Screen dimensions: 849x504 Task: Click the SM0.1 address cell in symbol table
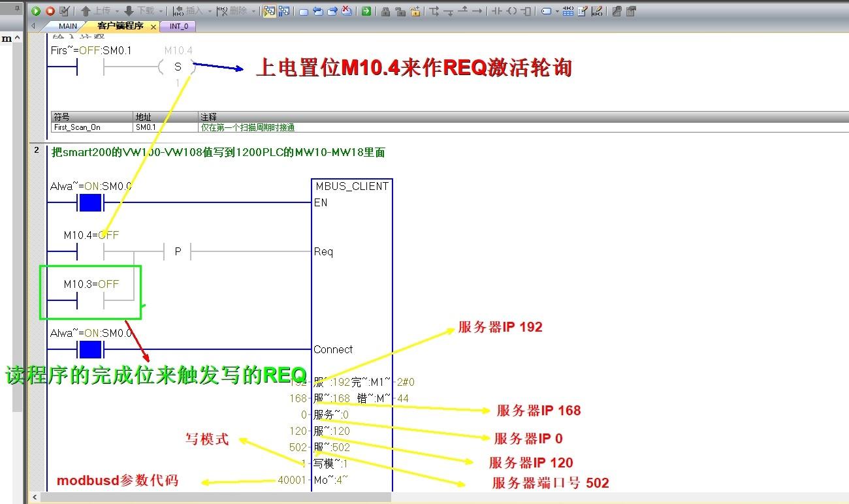pos(166,127)
